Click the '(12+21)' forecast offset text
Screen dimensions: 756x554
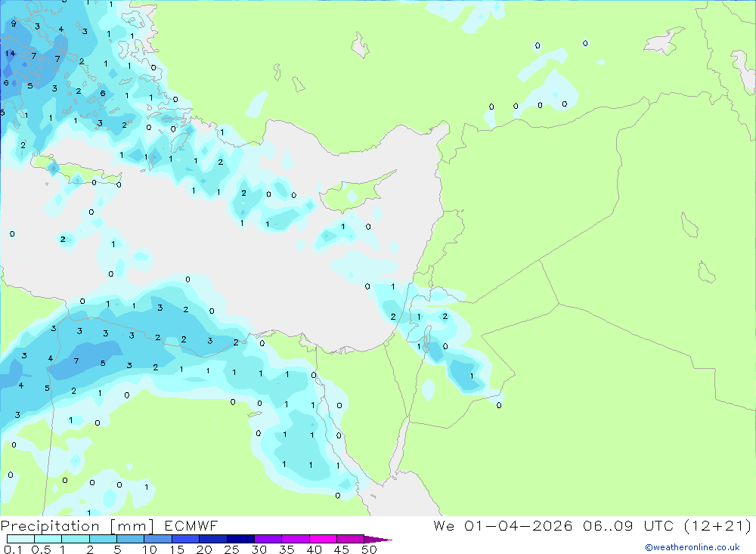tap(718, 526)
